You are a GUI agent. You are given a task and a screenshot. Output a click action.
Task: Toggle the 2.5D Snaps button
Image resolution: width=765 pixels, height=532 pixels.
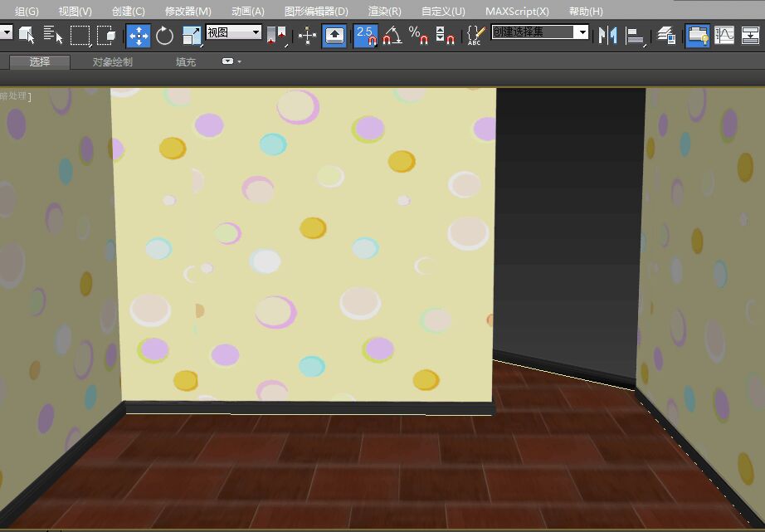(x=365, y=36)
